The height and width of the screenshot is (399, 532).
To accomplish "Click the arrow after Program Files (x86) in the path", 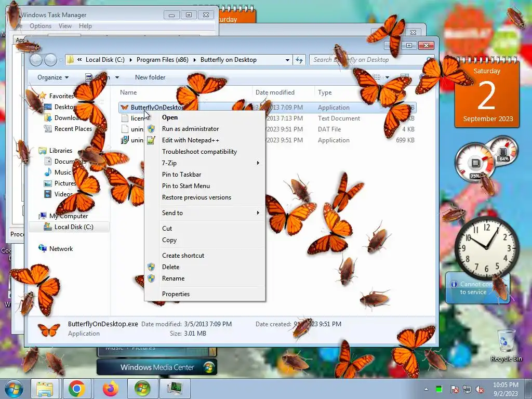I will click(194, 60).
